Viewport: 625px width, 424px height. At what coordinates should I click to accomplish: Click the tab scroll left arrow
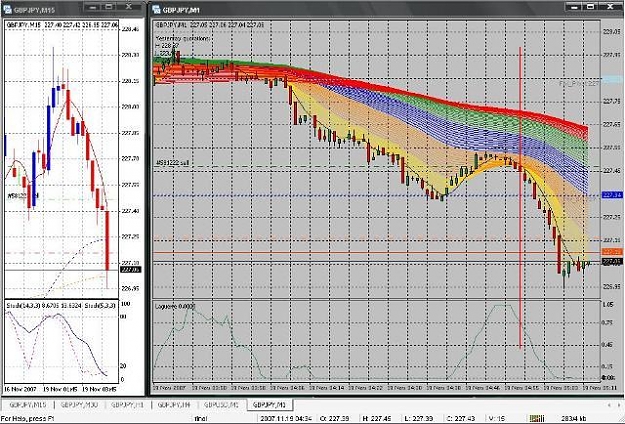[609, 405]
